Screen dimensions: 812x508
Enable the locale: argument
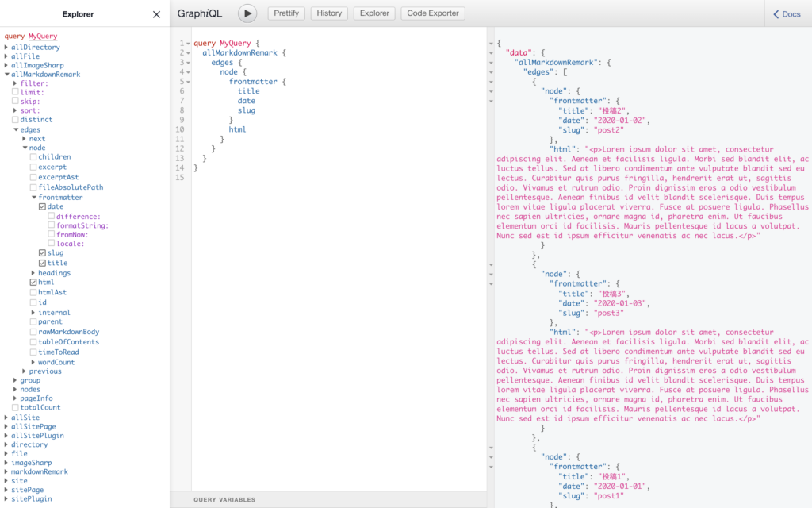[52, 243]
